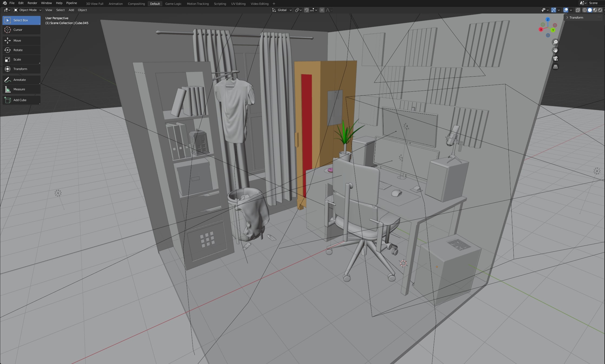Click the blue Z axis gizmo

tap(548, 19)
